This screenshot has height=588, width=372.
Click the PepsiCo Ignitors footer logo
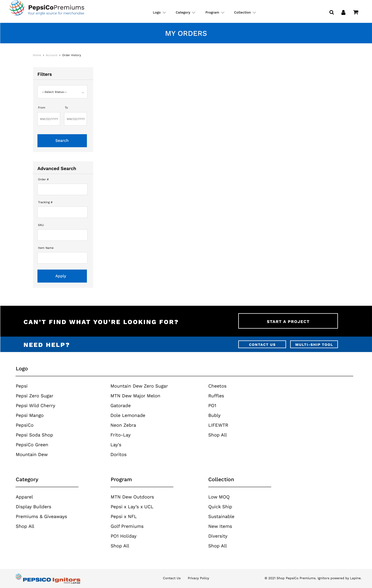[48, 578]
